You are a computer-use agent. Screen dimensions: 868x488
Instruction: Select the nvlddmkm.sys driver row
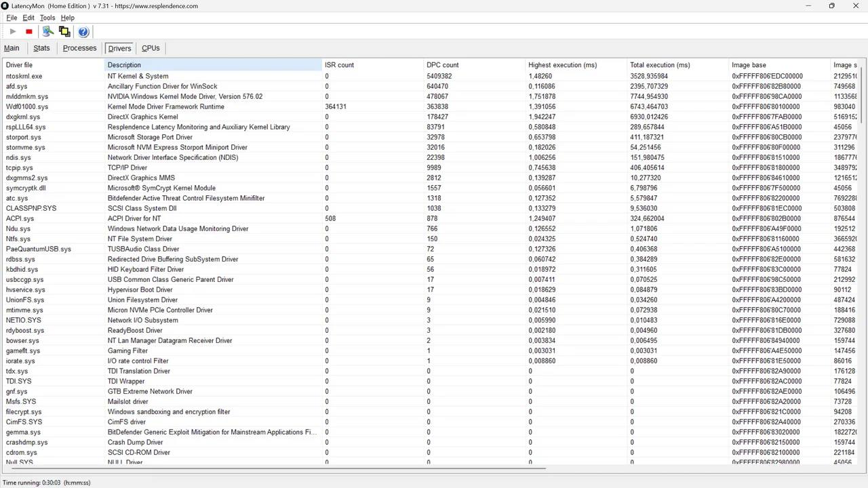tap(27, 97)
